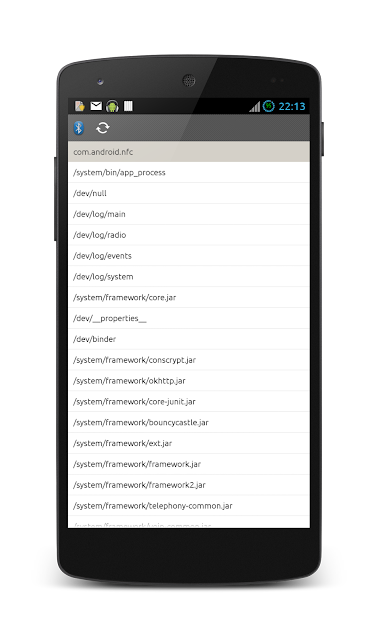Select /system/bin/app_process entry
Image resolution: width=378 pixels, height=640 pixels.
pyautogui.click(x=189, y=173)
